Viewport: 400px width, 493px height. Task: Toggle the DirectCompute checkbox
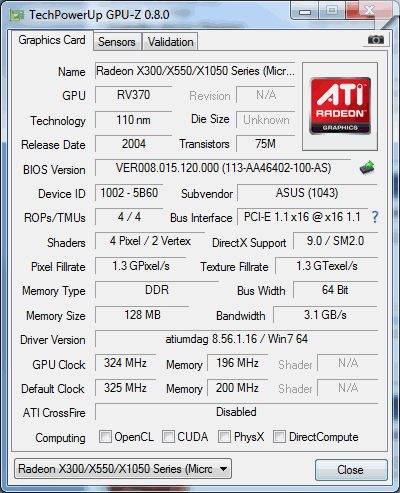pos(279,436)
